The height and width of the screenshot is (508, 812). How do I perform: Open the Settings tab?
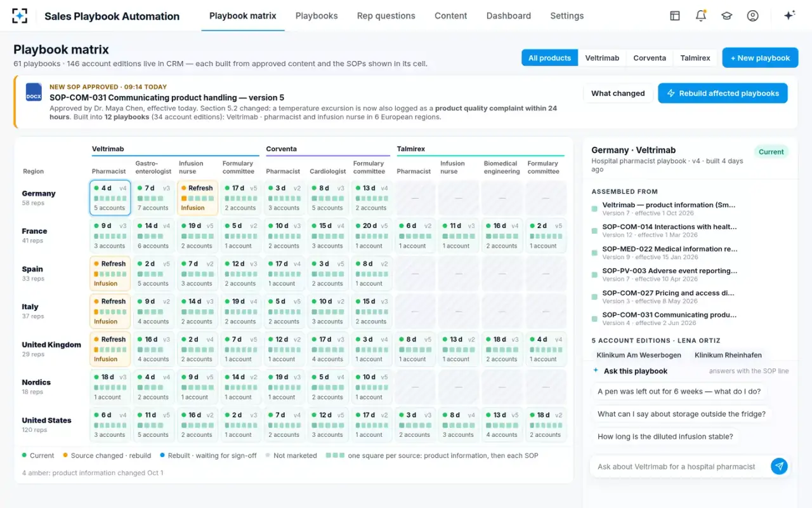(567, 16)
